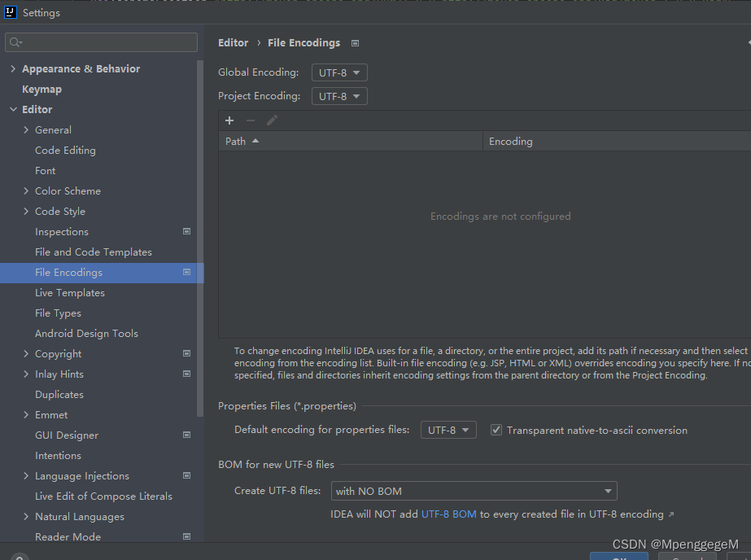Click the project icon on the File Encodings row
Viewport: 751px width, 560px height.
tap(187, 272)
